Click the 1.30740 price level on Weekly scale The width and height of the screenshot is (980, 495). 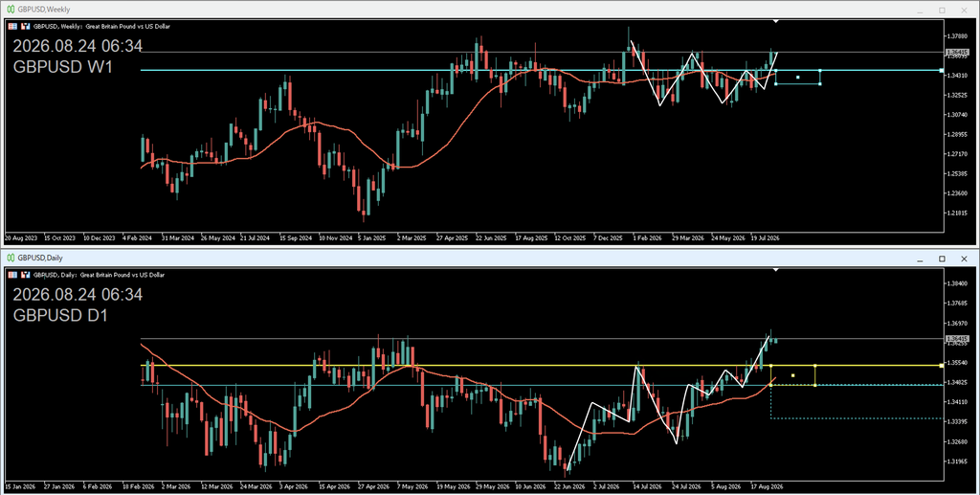point(959,115)
